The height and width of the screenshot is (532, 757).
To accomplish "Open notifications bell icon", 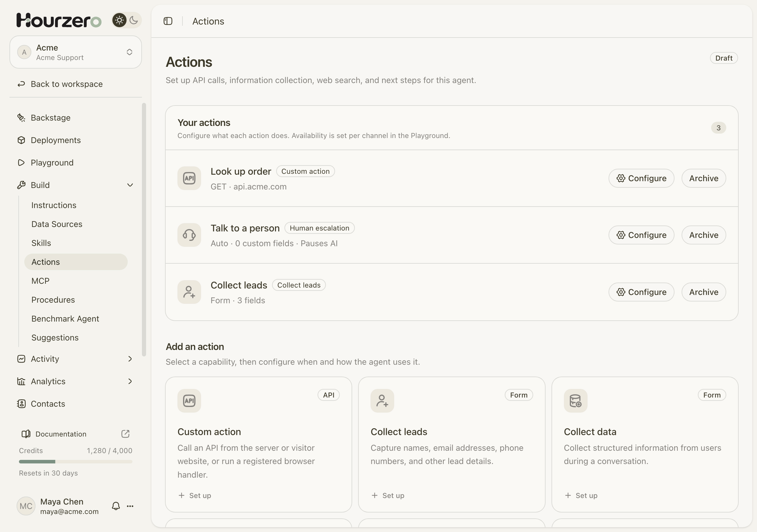I will [x=116, y=506].
